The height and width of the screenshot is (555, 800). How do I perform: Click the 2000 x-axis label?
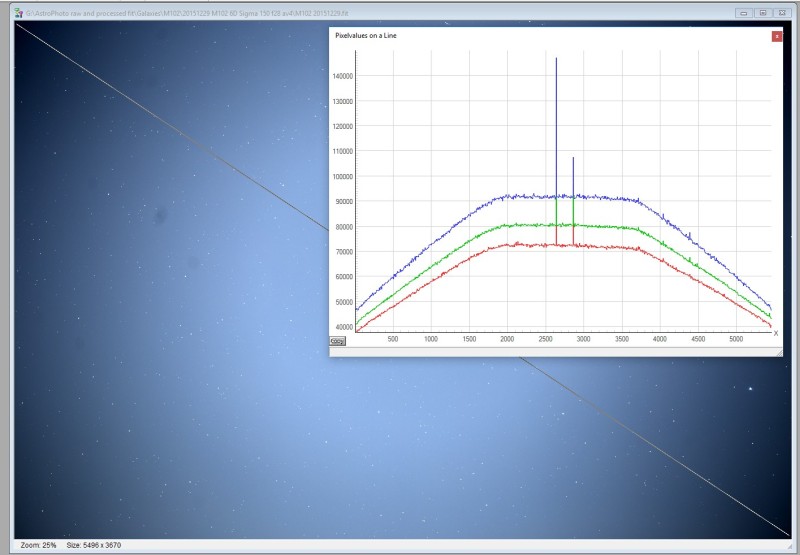[507, 339]
